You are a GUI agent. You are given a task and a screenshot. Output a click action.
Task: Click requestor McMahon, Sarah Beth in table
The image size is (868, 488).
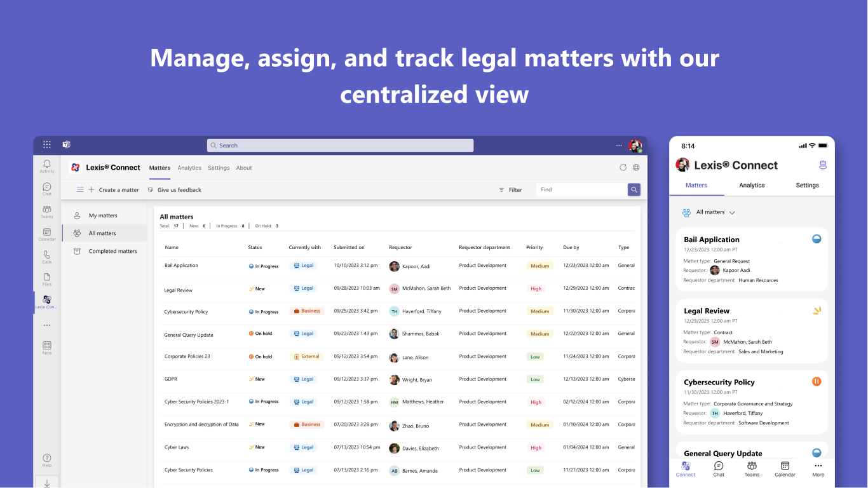420,288
